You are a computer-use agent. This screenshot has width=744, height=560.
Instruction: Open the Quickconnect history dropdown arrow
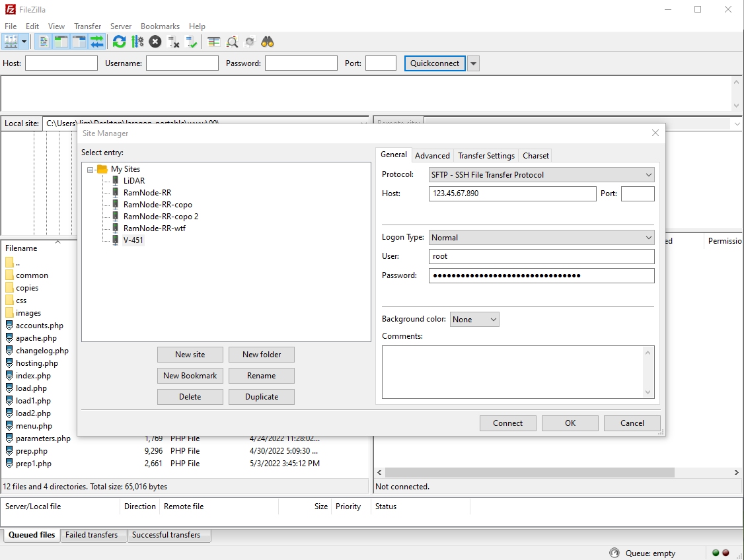point(473,63)
